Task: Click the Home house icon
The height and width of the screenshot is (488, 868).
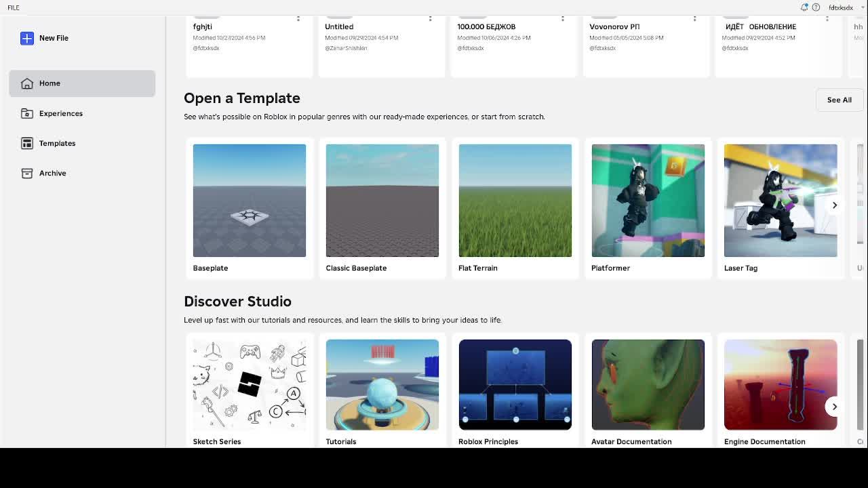Action: pos(27,83)
